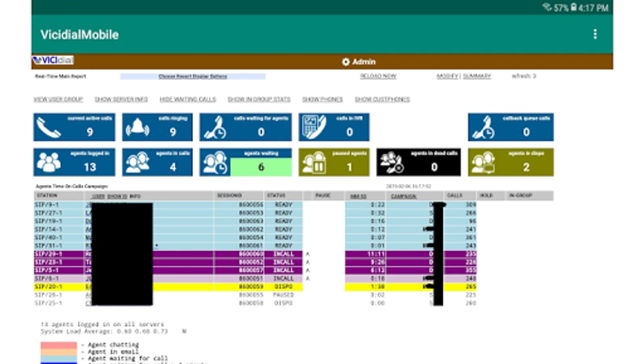The width and height of the screenshot is (644, 364).
Task: Click the HOLD column header
Action: pos(486,195)
